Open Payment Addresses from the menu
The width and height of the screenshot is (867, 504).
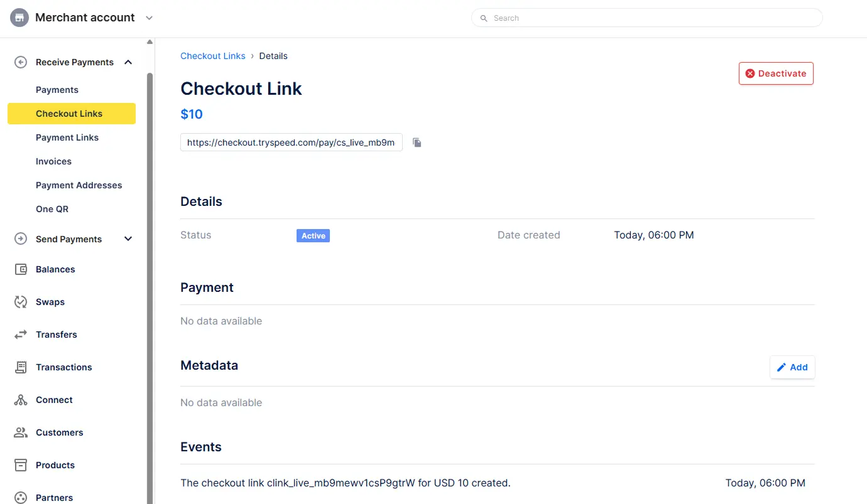79,185
